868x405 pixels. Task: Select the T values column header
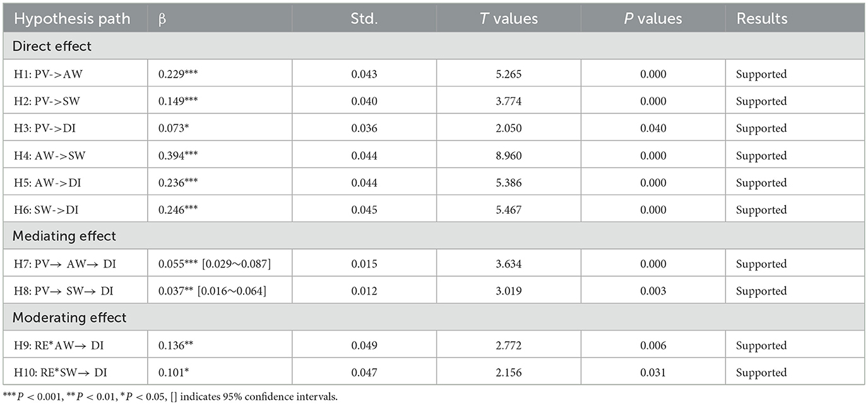click(509, 19)
